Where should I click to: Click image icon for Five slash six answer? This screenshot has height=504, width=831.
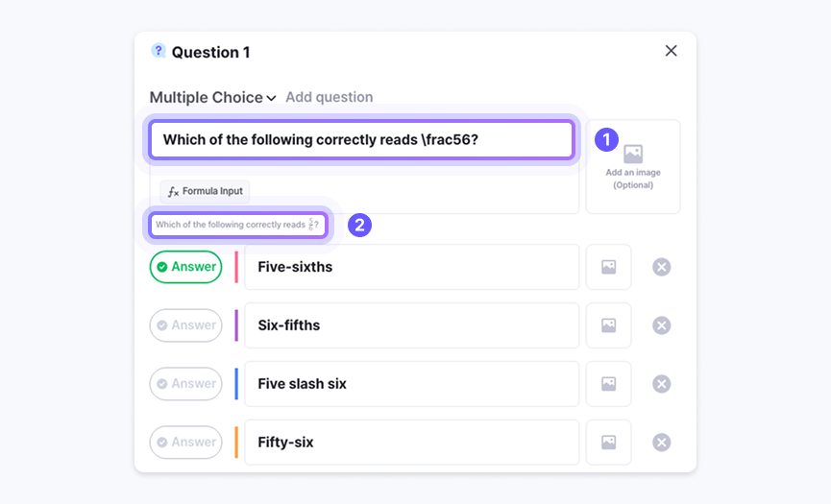(x=608, y=384)
